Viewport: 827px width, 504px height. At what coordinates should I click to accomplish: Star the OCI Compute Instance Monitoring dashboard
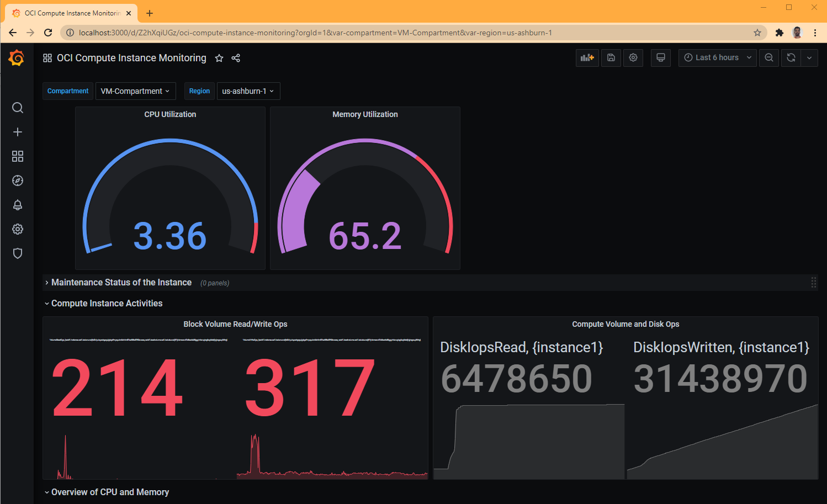pyautogui.click(x=219, y=58)
